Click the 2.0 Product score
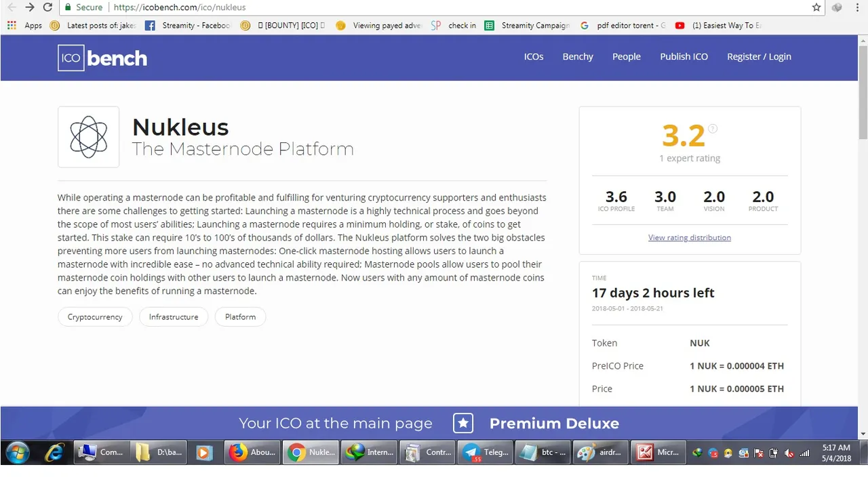This screenshot has width=868, height=488. (x=763, y=197)
